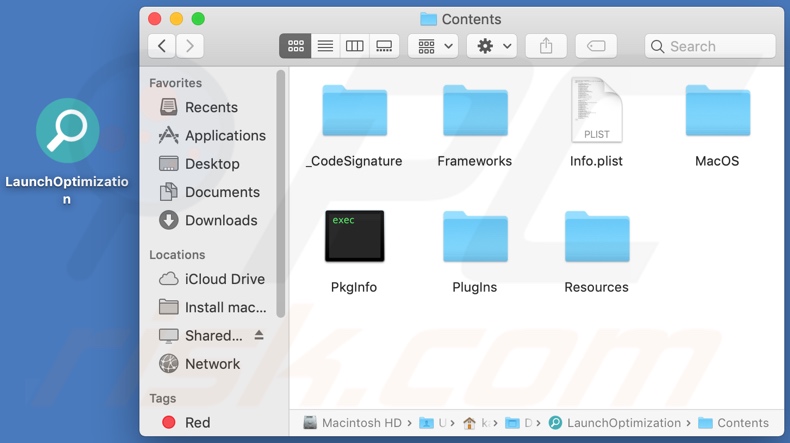This screenshot has height=443, width=790.
Task: Click the Edit Tags toolbar button
Action: click(x=596, y=46)
